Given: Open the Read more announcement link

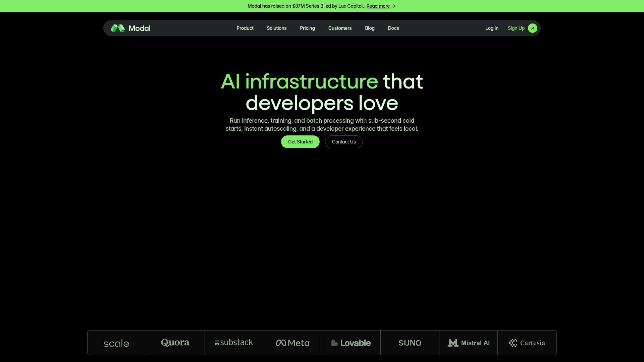Looking at the screenshot, I should click(x=378, y=6).
